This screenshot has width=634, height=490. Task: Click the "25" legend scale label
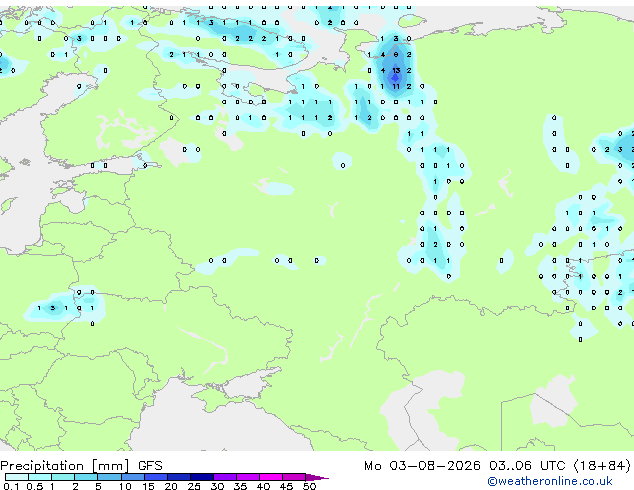(194, 486)
